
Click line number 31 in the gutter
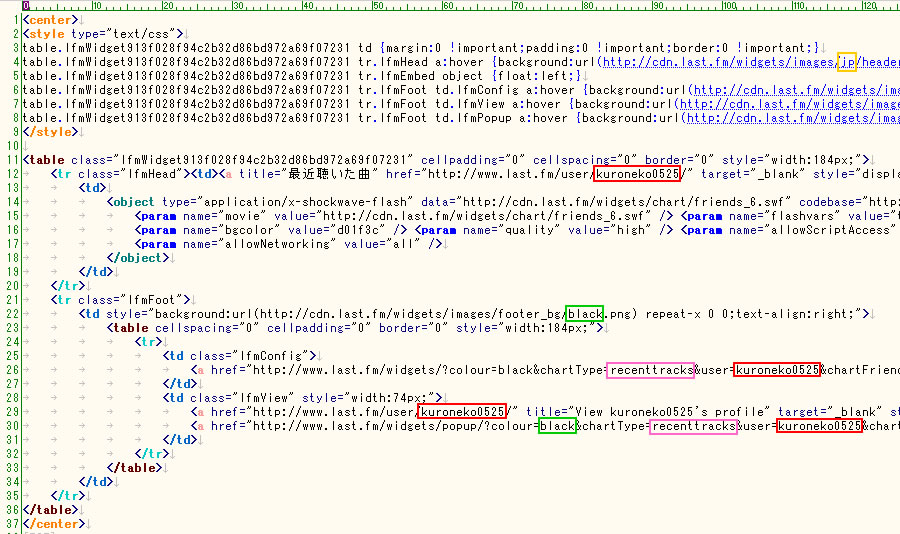click(x=13, y=440)
